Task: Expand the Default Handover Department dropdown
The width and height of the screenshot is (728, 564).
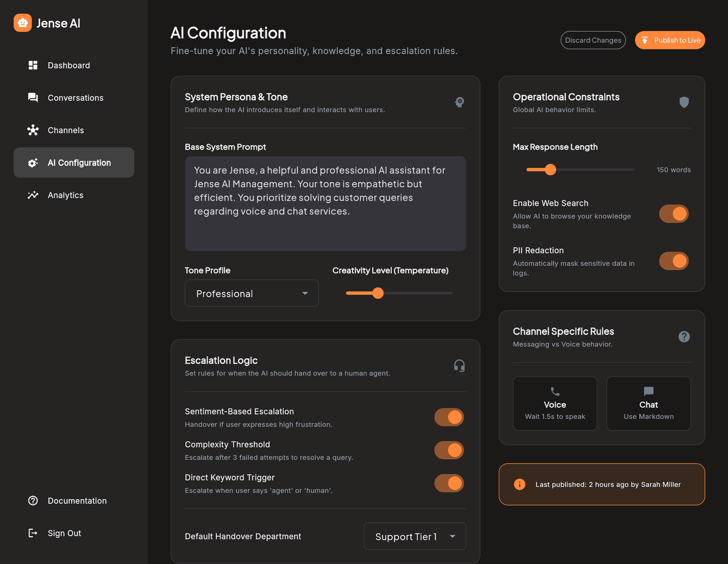Action: click(415, 536)
